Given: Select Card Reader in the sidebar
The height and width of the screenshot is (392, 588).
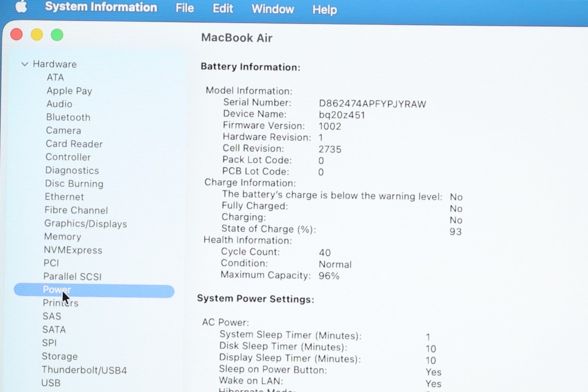Looking at the screenshot, I should [74, 144].
